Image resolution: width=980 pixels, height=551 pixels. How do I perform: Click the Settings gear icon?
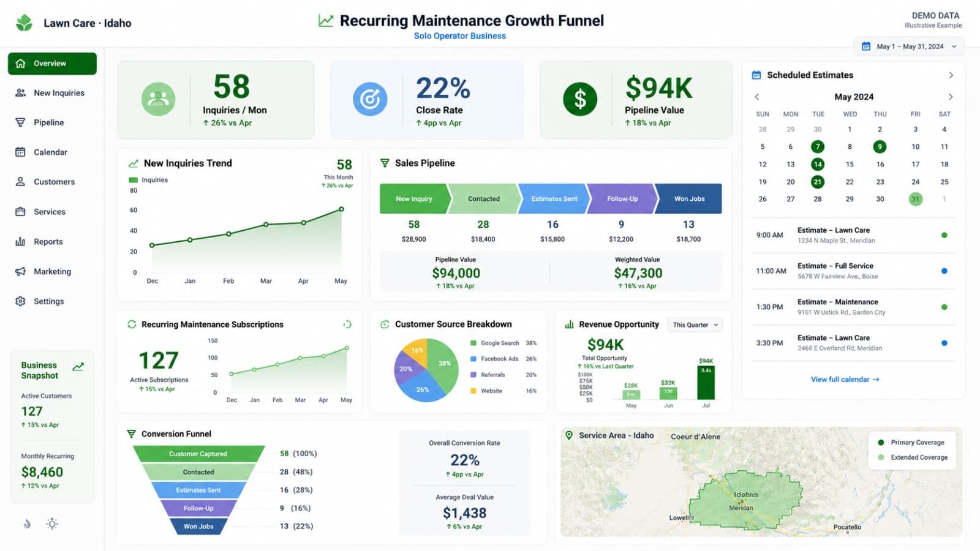point(20,301)
